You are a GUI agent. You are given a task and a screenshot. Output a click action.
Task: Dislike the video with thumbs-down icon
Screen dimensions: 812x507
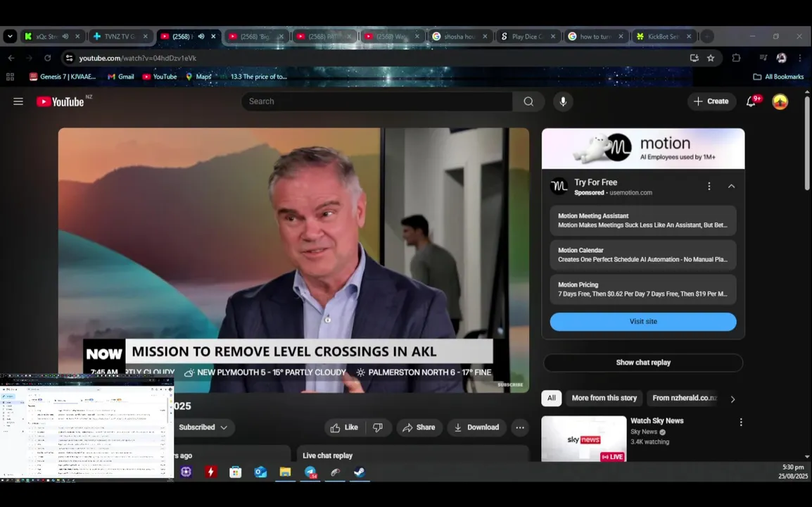tap(378, 427)
